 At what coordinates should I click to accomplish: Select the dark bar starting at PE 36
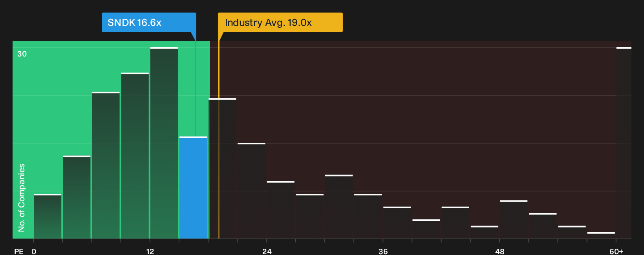tap(397, 222)
